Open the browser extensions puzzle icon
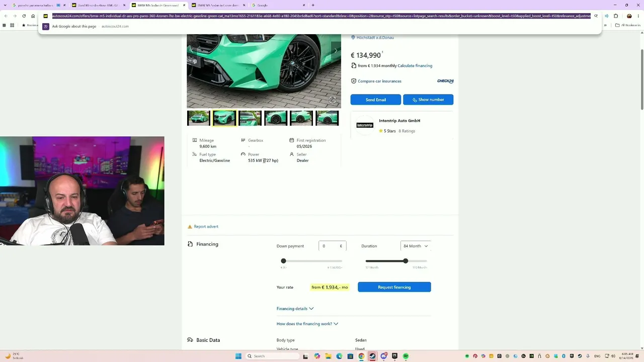Screen dimensions: 644x362 pos(616,16)
